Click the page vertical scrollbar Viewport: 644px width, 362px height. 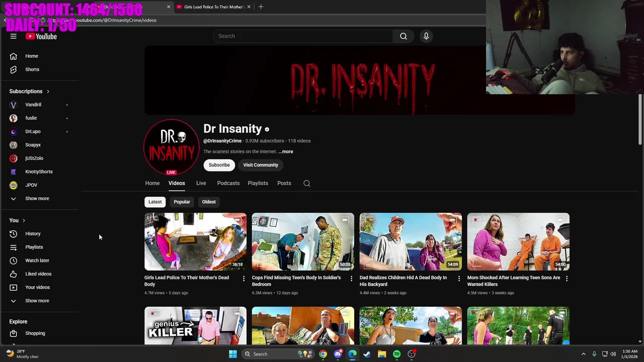tap(640, 119)
